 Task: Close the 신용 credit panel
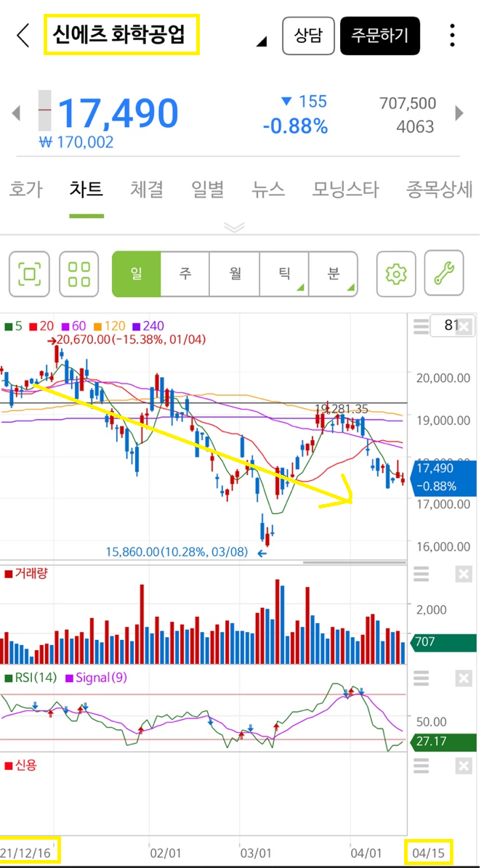pyautogui.click(x=464, y=766)
